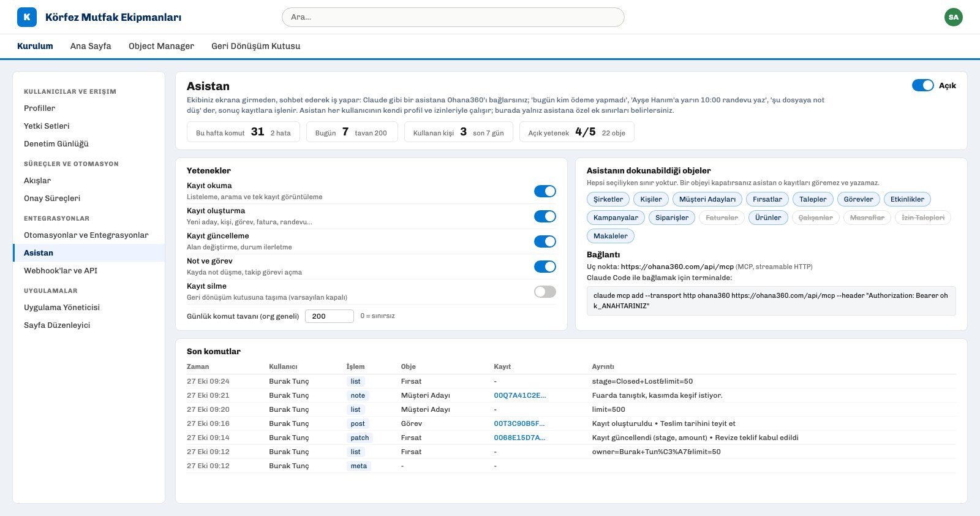Select the Asistan sidebar item
The height and width of the screenshot is (516, 980).
point(89,253)
